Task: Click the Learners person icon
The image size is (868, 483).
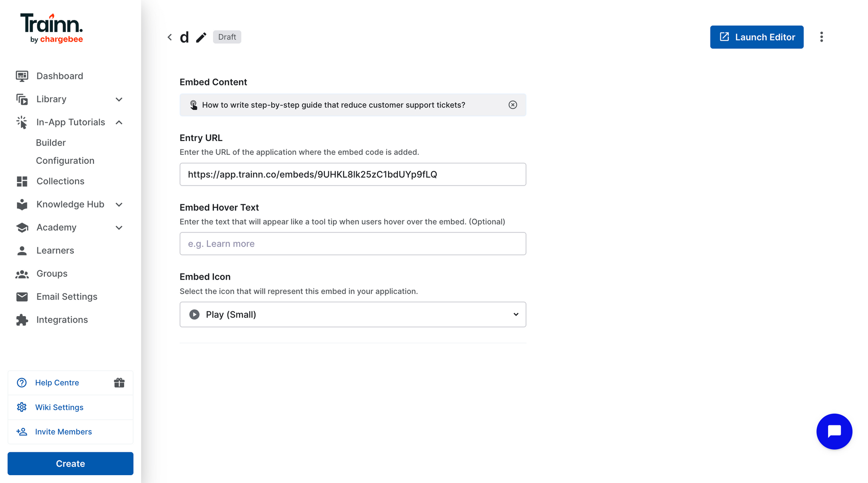Action: [22, 251]
